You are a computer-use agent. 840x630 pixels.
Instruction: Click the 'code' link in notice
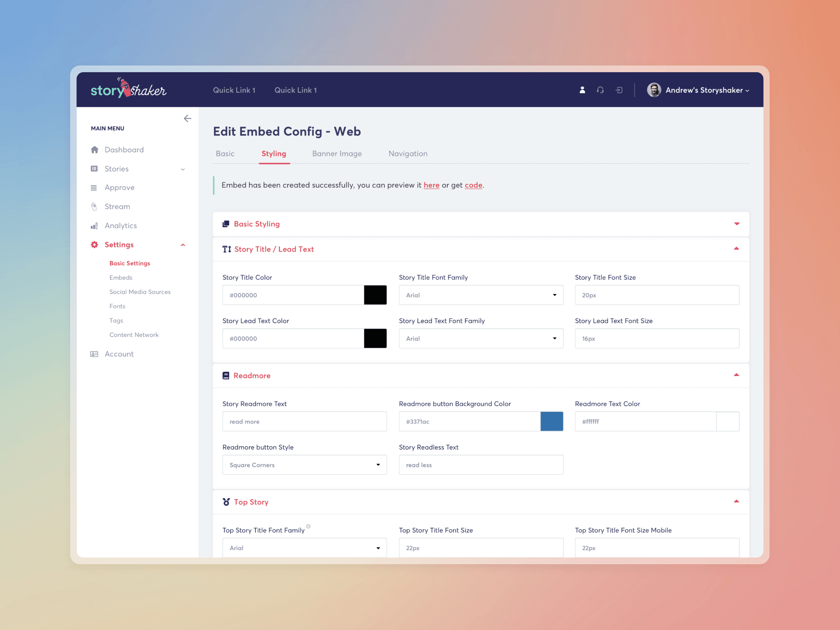tap(473, 185)
